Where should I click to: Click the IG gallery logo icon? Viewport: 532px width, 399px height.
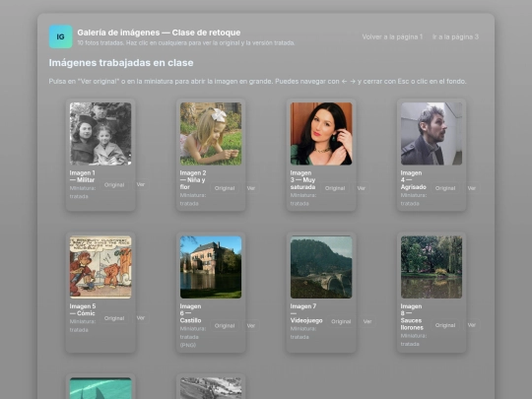[x=60, y=36]
